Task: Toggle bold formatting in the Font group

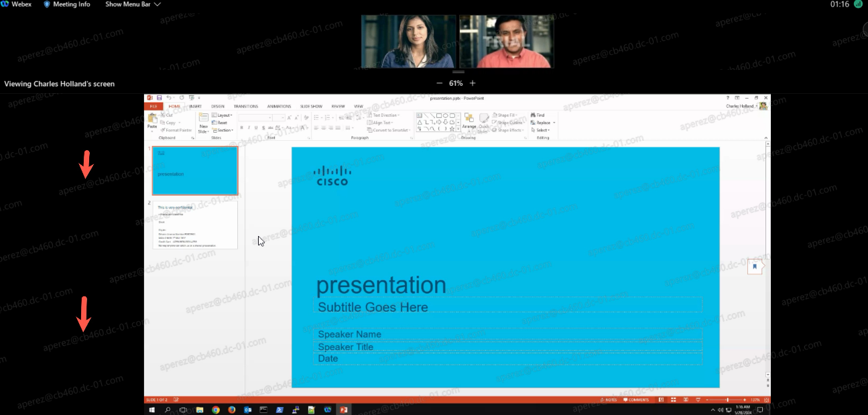Action: click(x=242, y=127)
